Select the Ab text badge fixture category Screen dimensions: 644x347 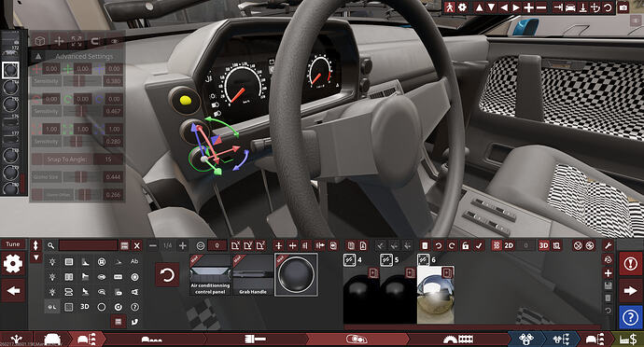[x=134, y=261]
